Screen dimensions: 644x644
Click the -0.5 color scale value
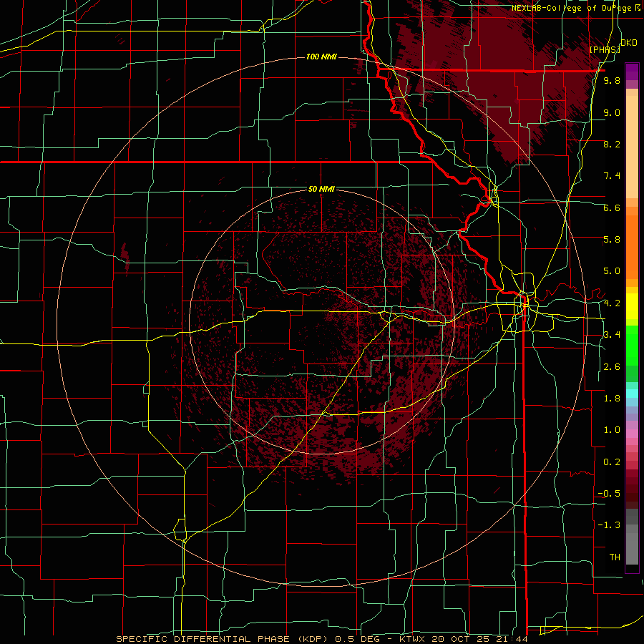(x=609, y=494)
